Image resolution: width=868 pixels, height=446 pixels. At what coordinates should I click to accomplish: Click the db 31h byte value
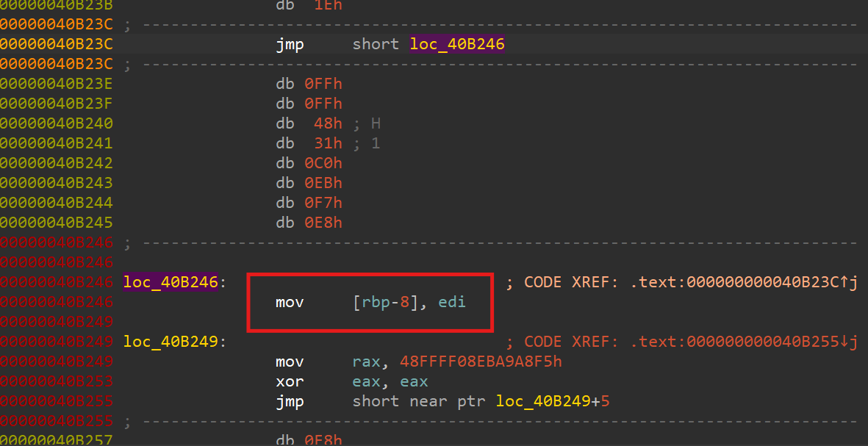[326, 143]
